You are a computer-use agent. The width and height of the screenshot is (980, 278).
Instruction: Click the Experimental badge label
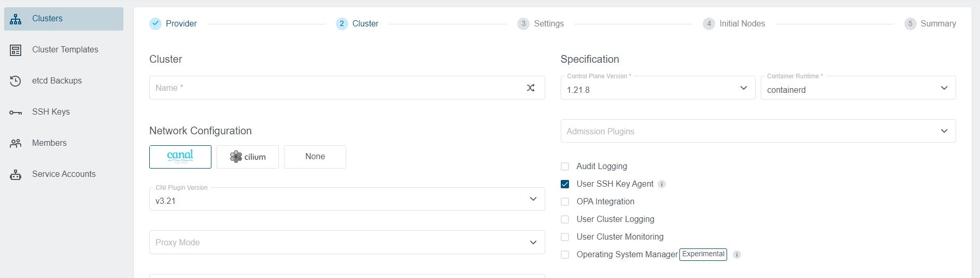pyautogui.click(x=703, y=254)
